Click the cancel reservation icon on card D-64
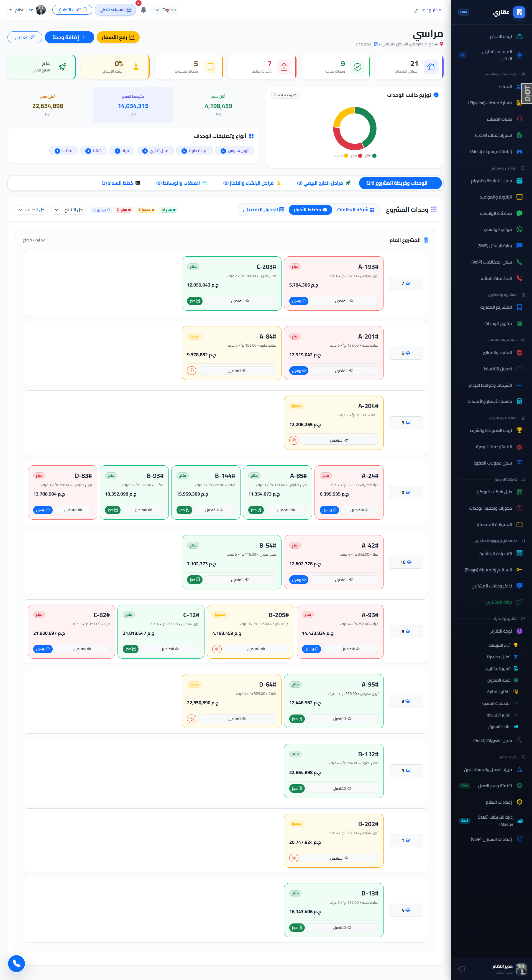Screen dimensions: 532x980 (x=191, y=719)
